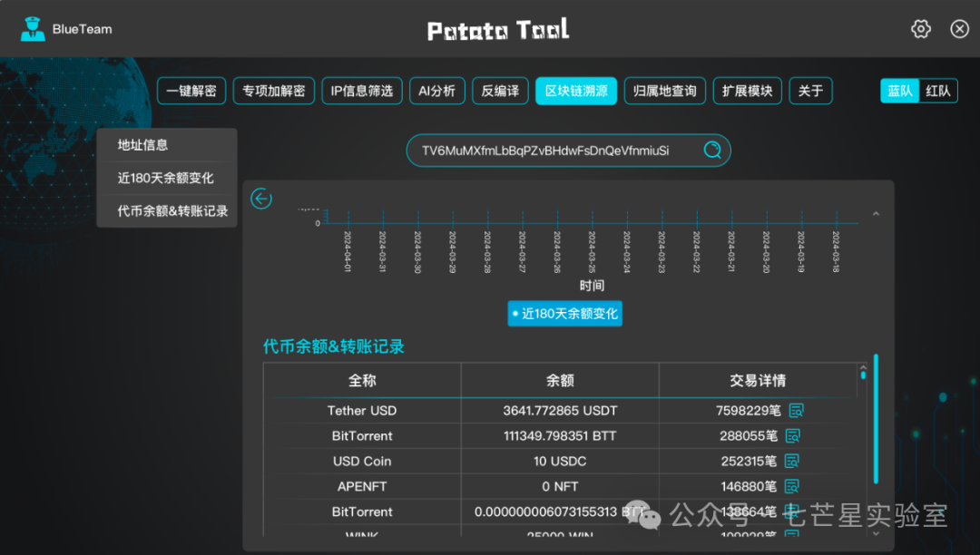Open the 归属地查询 tab
The height and width of the screenshot is (555, 980).
coord(665,92)
